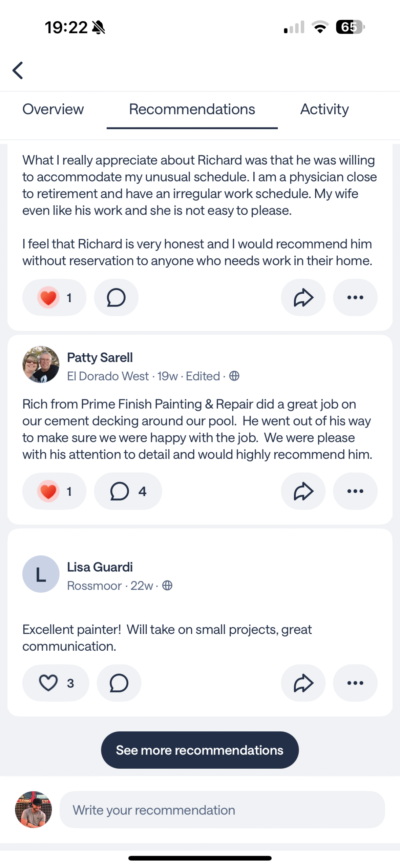The width and height of the screenshot is (400, 868).
Task: Share the physician's recommendation about Richard
Action: [303, 297]
